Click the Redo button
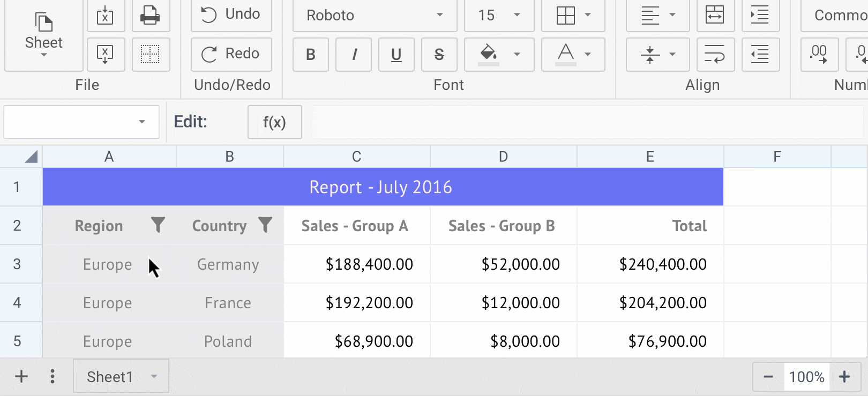The height and width of the screenshot is (396, 868). click(231, 54)
